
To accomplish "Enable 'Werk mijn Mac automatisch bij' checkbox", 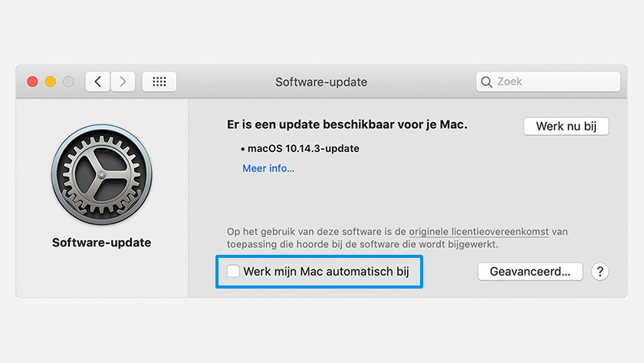I will pos(233,271).
